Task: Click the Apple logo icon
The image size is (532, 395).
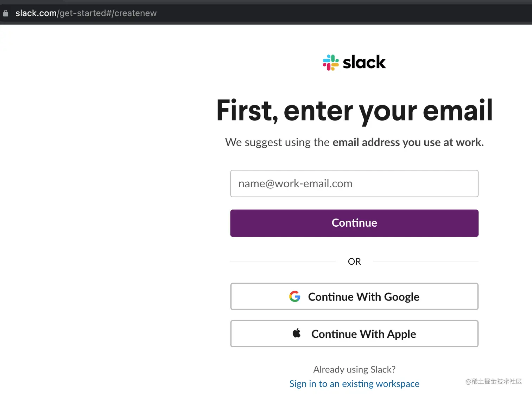Action: (297, 333)
